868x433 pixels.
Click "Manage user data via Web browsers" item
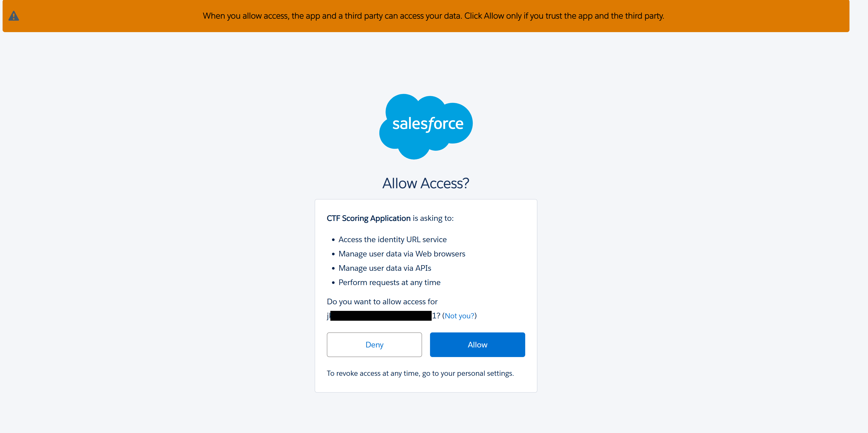click(x=402, y=254)
